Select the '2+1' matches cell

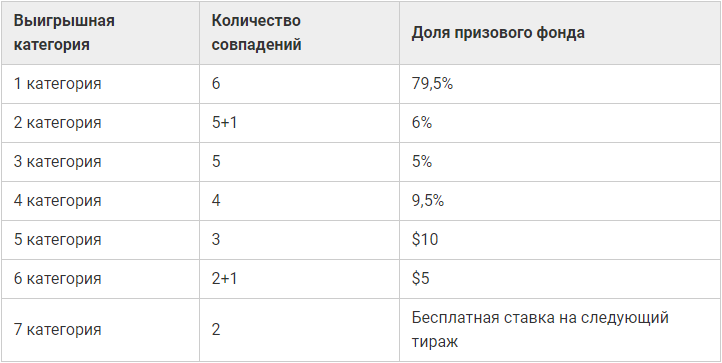299,279
